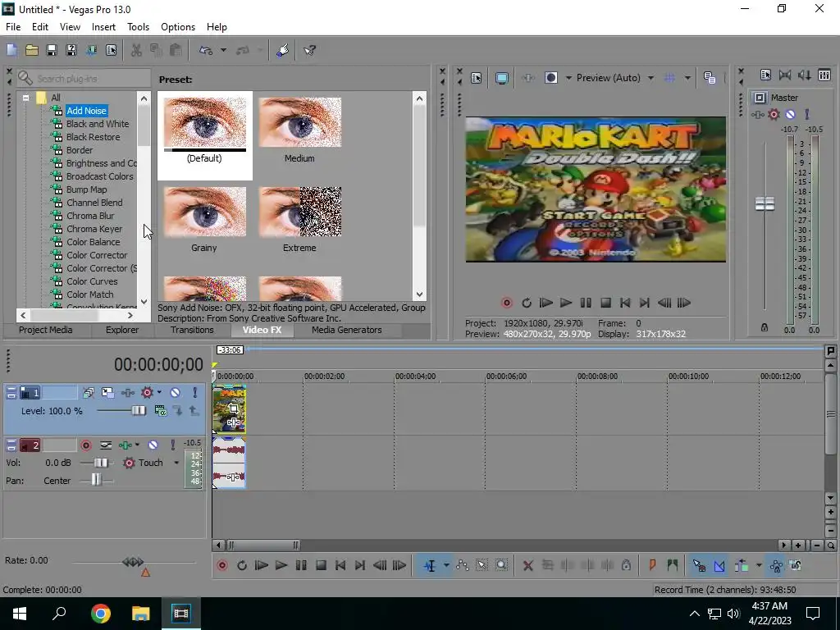This screenshot has height=630, width=840.
Task: Switch to the Media Generators tab
Action: point(347,330)
